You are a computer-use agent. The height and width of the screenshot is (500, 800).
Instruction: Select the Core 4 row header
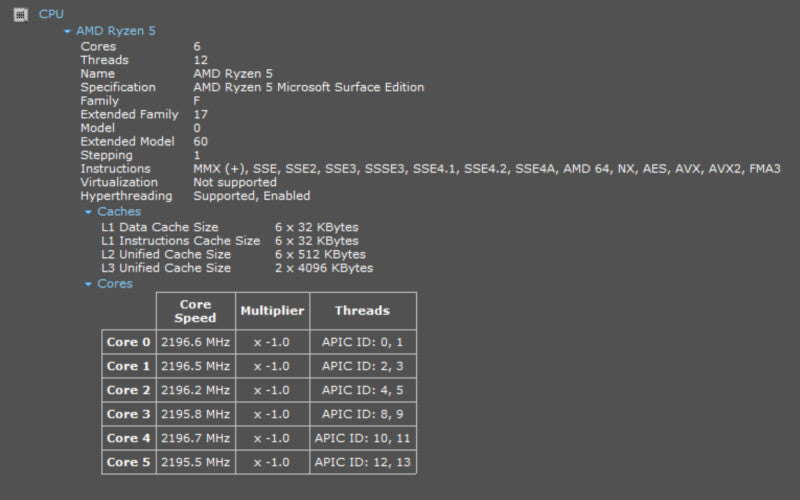coord(129,438)
